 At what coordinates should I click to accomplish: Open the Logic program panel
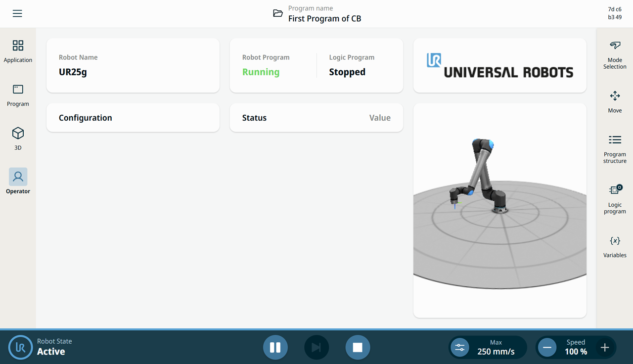(615, 199)
